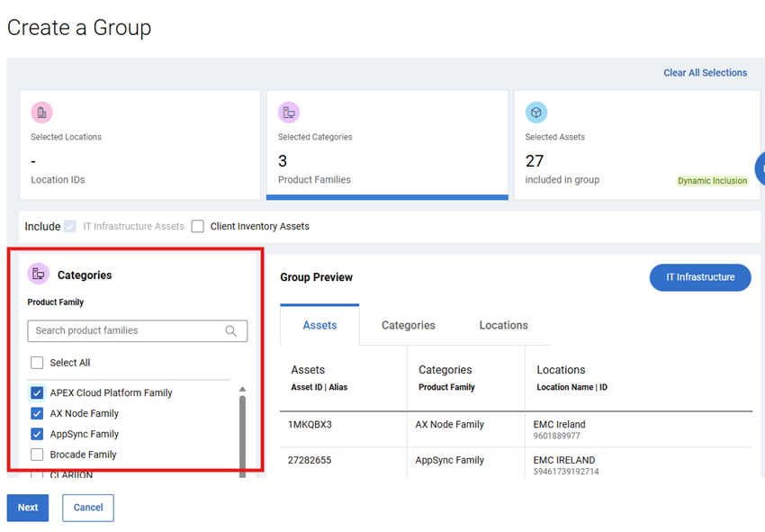Click the 3 Product Families count
This screenshot has width=765, height=532.
[x=283, y=161]
